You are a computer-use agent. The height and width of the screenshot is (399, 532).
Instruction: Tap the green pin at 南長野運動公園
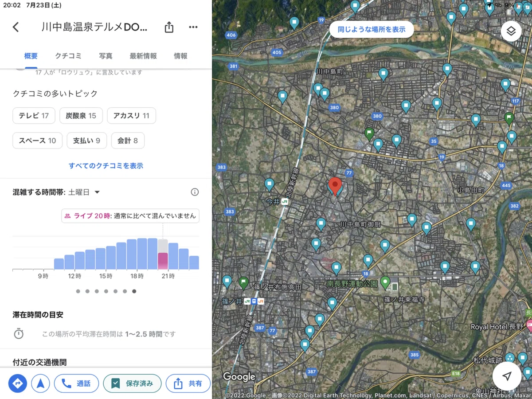pyautogui.click(x=385, y=282)
